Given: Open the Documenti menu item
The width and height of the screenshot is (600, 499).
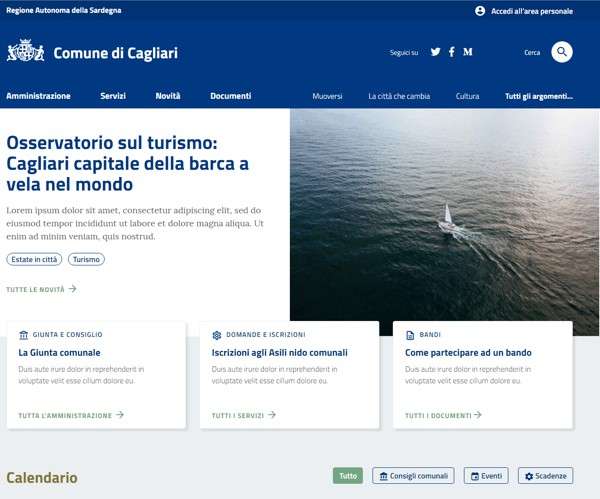Looking at the screenshot, I should click(x=231, y=96).
